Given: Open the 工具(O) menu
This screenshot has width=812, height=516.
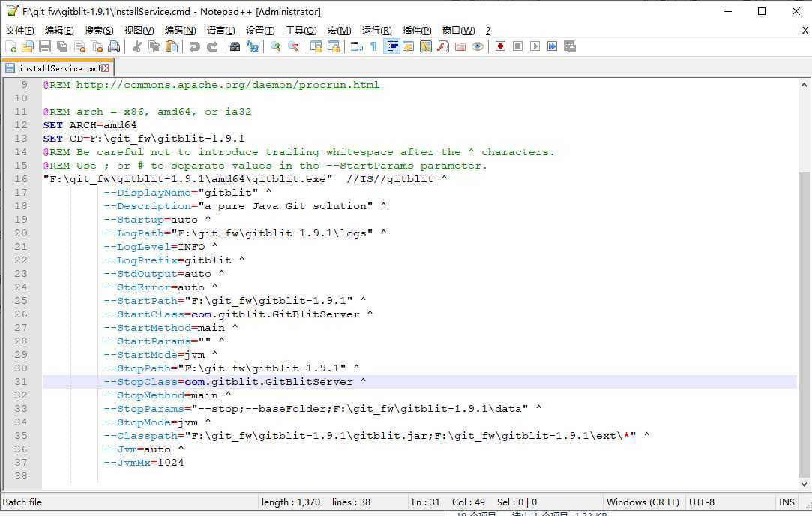Looking at the screenshot, I should click(x=301, y=31).
